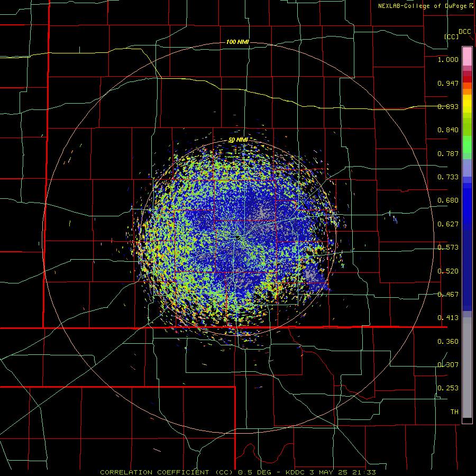
Task: Click the [CC] label near the legend
Action: coord(451,36)
